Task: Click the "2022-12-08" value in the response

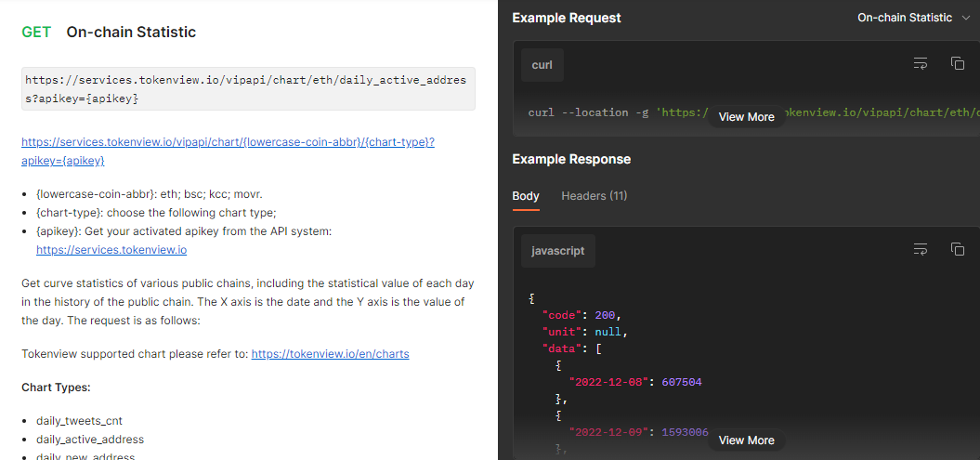Action: click(x=607, y=382)
